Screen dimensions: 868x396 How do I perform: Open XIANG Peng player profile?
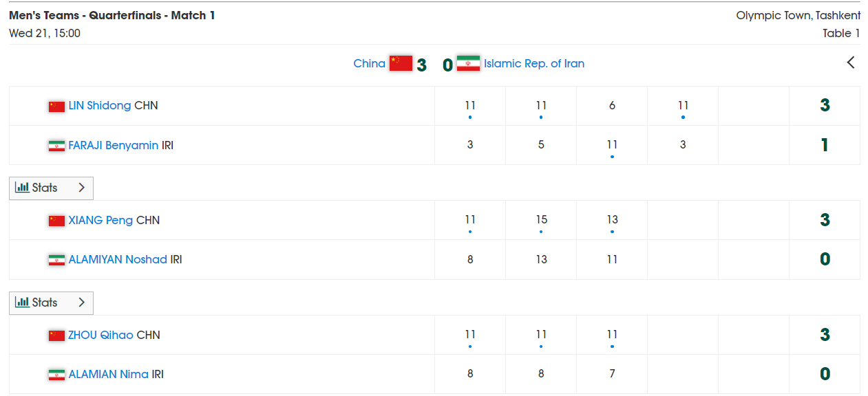tap(100, 220)
